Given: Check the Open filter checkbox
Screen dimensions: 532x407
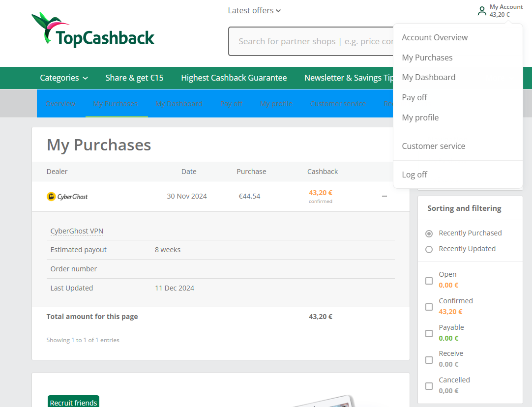Looking at the screenshot, I should (429, 281).
